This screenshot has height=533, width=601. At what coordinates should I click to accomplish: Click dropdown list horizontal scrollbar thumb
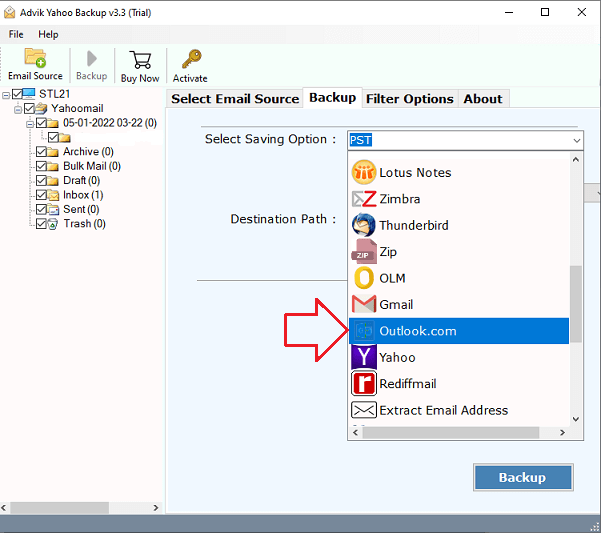(x=450, y=433)
